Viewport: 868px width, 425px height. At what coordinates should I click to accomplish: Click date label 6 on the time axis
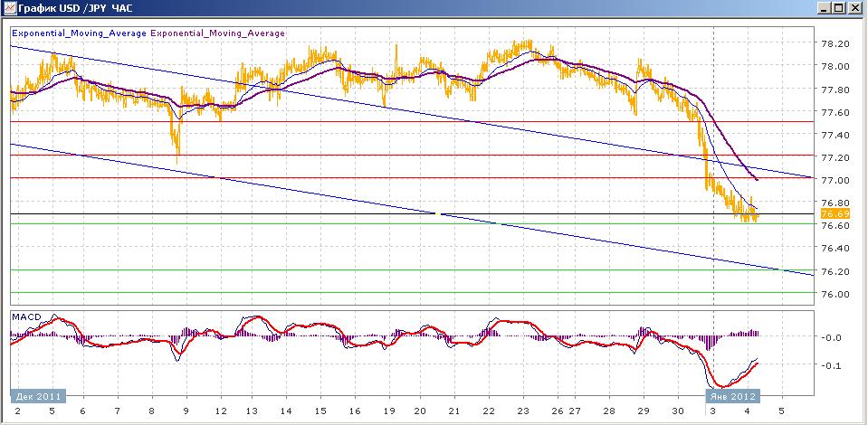coord(82,411)
